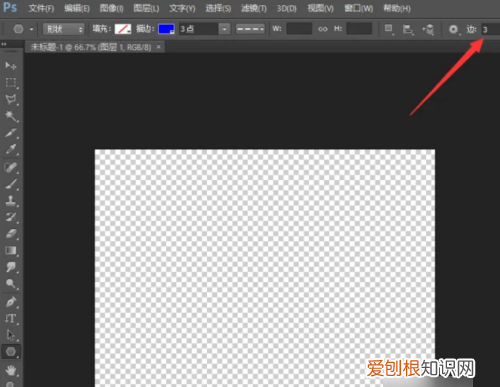This screenshot has height=387, width=500.
Task: Select the Hand tool
Action: coord(11,369)
